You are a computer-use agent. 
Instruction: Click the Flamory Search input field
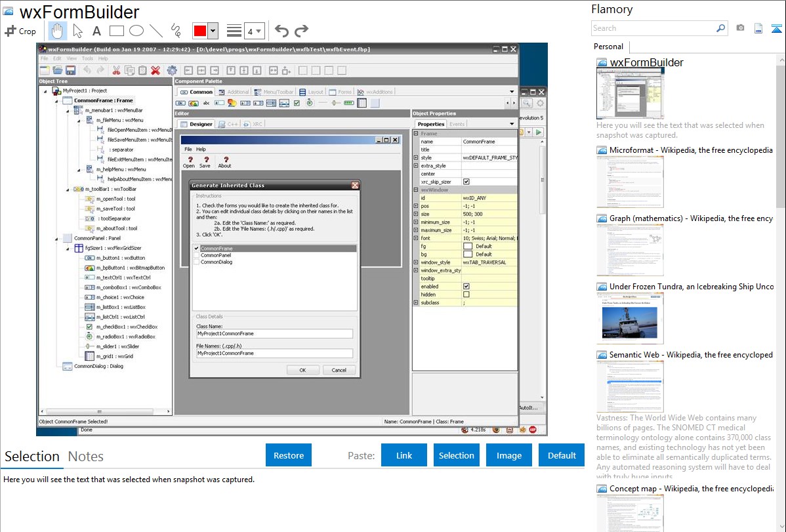coord(653,28)
